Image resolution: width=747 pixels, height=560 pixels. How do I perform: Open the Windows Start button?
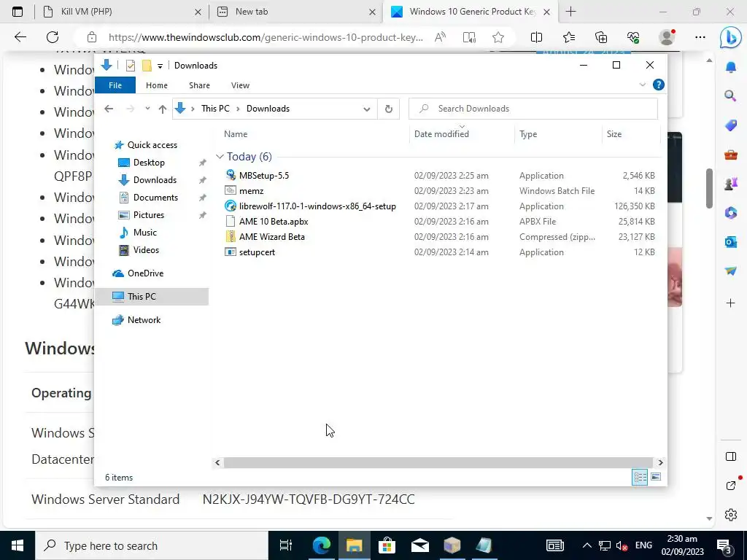pos(18,545)
